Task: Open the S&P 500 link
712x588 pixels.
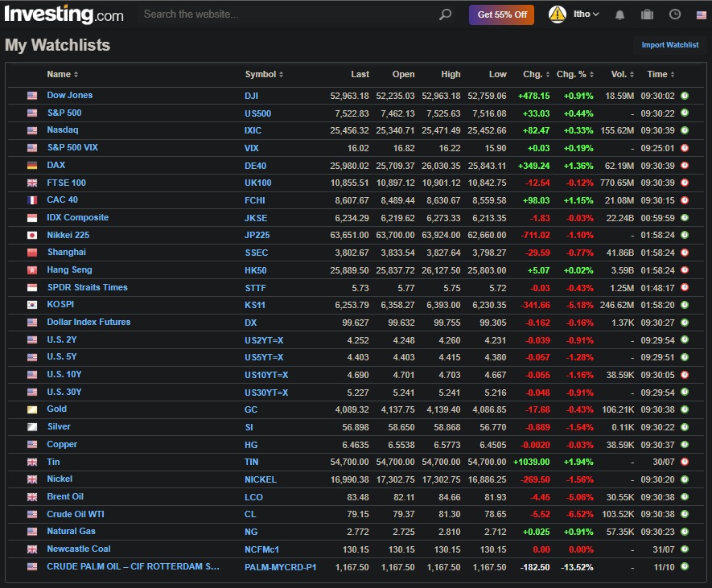Action: 64,113
